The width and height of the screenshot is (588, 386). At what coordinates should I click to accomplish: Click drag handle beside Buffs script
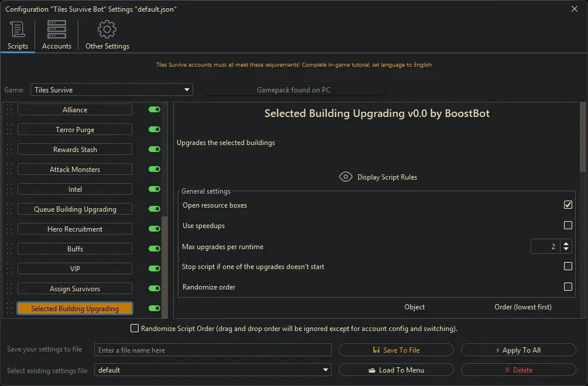point(9,249)
